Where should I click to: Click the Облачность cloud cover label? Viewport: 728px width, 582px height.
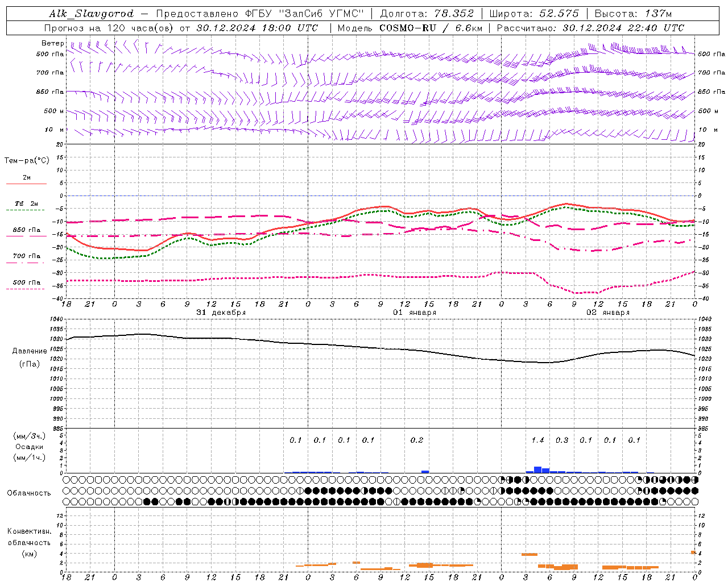[x=29, y=493]
